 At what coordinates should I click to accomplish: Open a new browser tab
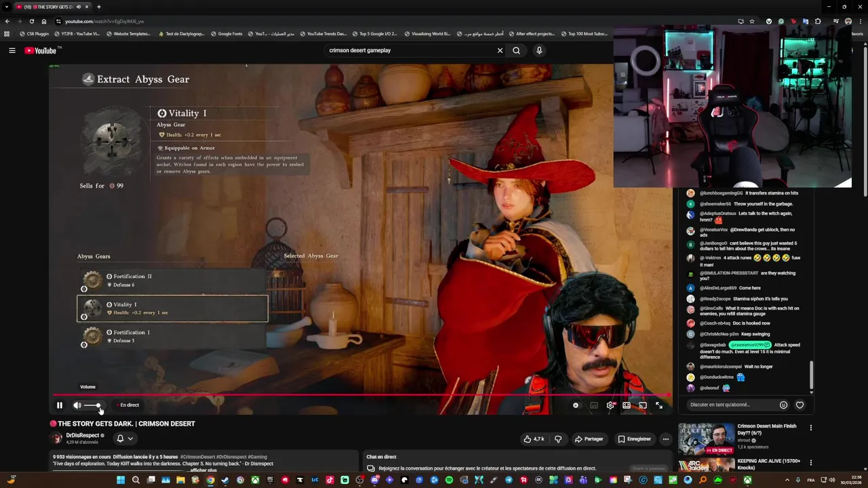pos(99,7)
